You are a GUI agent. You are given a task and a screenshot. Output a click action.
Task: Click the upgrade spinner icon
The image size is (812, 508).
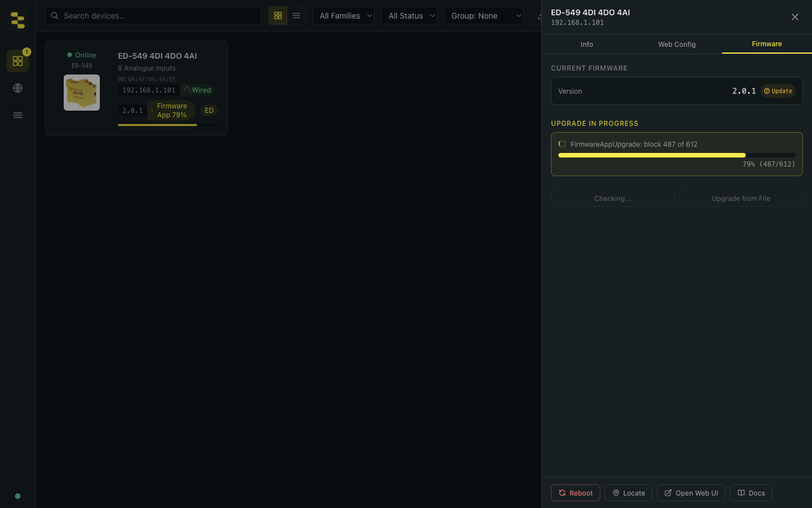point(562,144)
